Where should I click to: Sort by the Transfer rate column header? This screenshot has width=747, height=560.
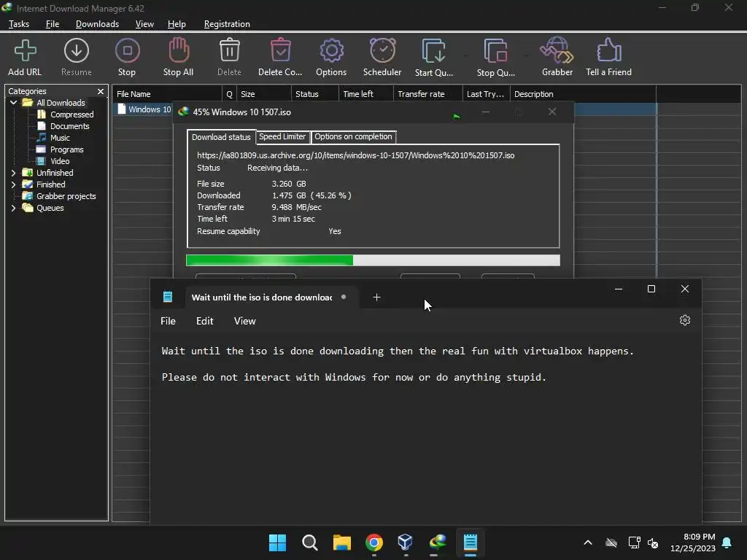[427, 94]
